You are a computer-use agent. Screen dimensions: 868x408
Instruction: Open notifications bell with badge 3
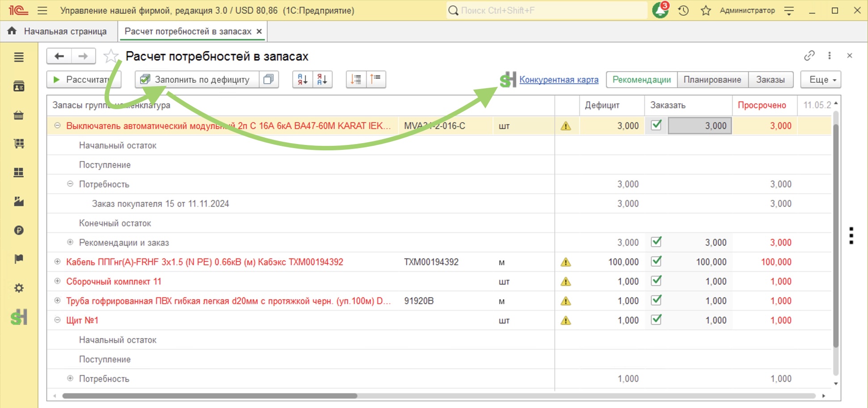(660, 10)
